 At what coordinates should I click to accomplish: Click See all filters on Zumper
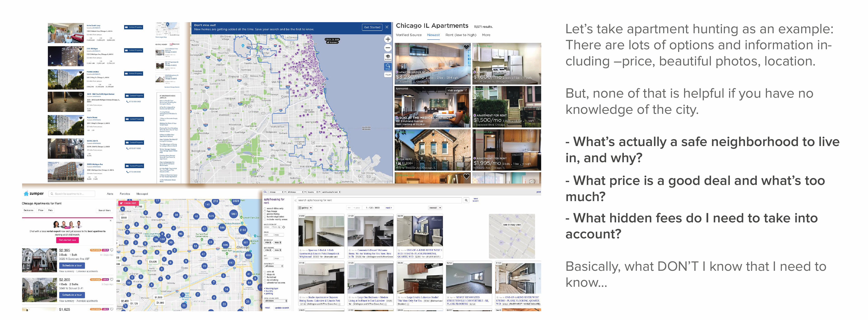click(x=104, y=211)
